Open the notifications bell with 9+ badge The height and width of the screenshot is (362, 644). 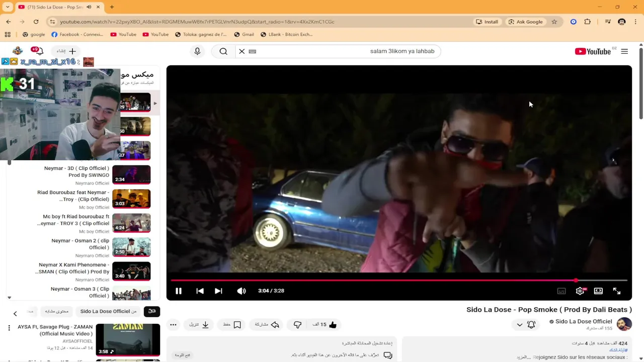[38, 51]
